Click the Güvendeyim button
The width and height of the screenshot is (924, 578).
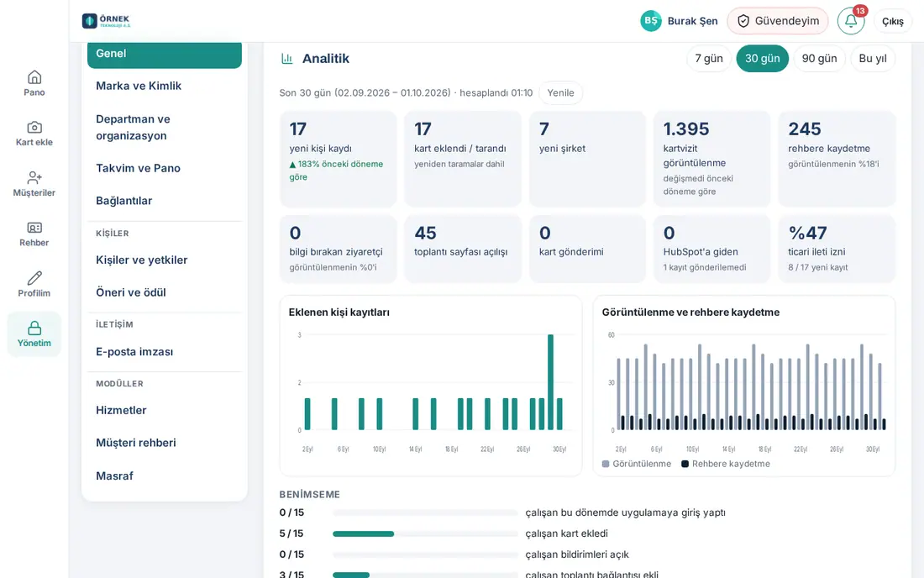[778, 21]
